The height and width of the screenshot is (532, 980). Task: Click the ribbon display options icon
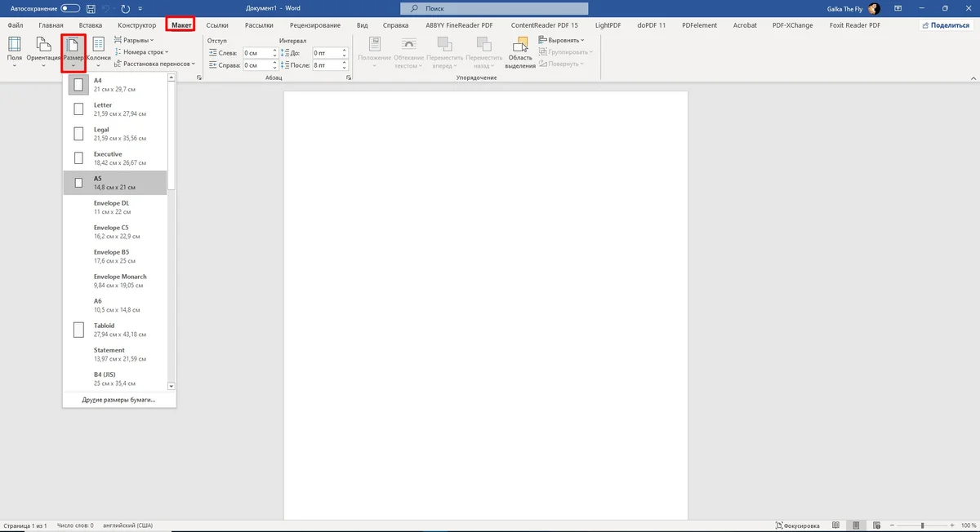898,8
